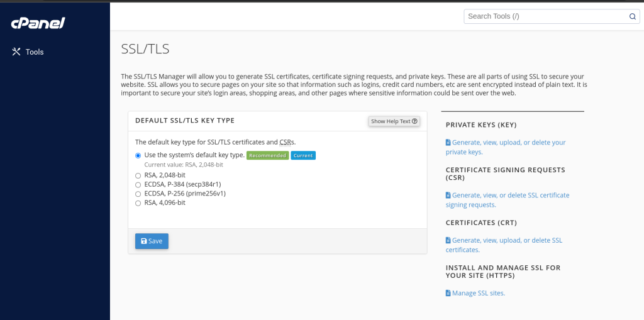Click the document icon beside SSL certificates link
The width and height of the screenshot is (644, 320).
pos(448,240)
